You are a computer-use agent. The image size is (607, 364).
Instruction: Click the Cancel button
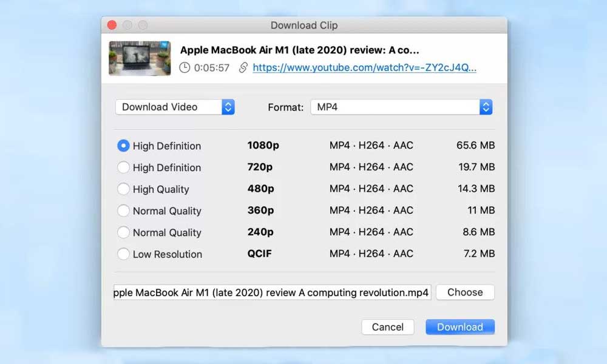point(387,327)
